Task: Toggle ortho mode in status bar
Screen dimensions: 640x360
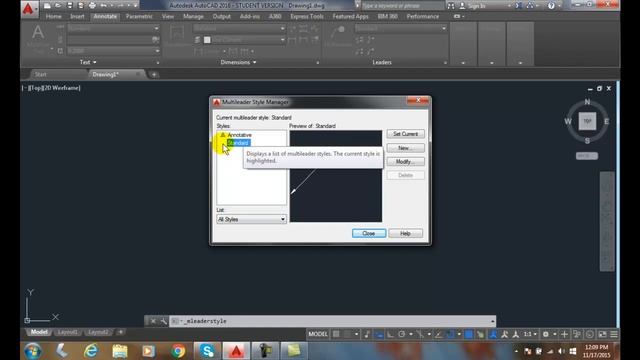Action: pyautogui.click(x=390, y=334)
